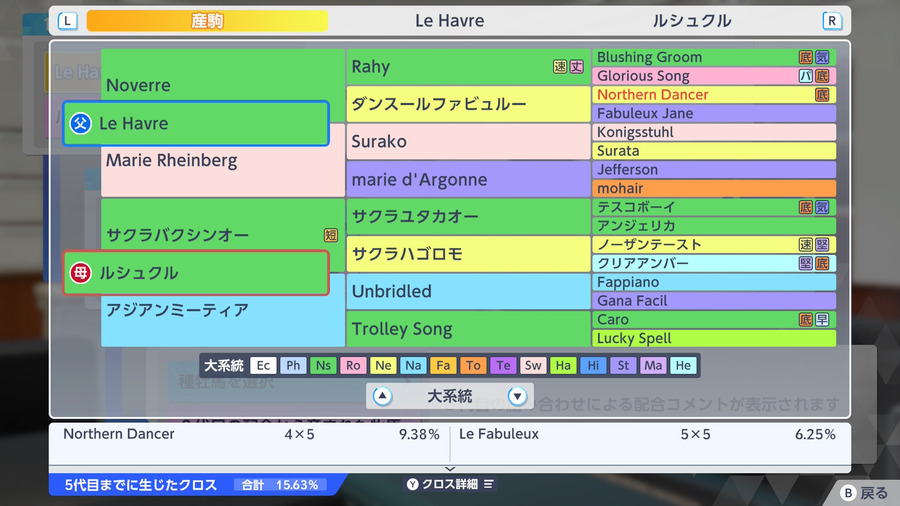Click the Fa lineage color swatch
900x506 pixels.
pos(443,365)
